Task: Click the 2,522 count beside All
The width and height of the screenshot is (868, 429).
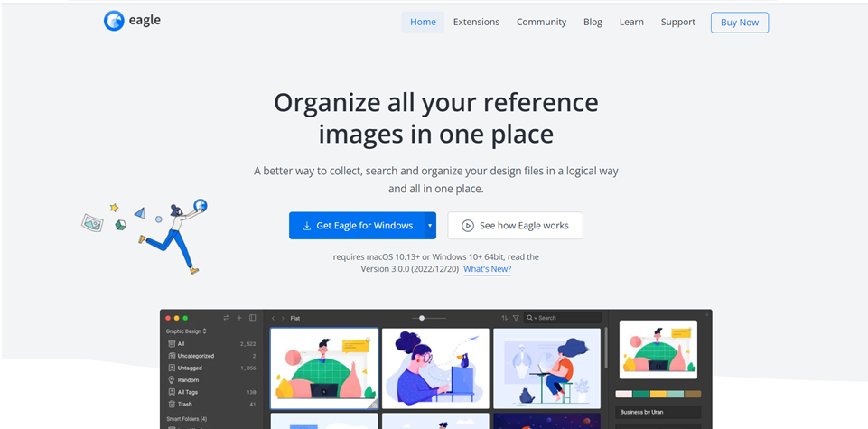Action: 248,344
